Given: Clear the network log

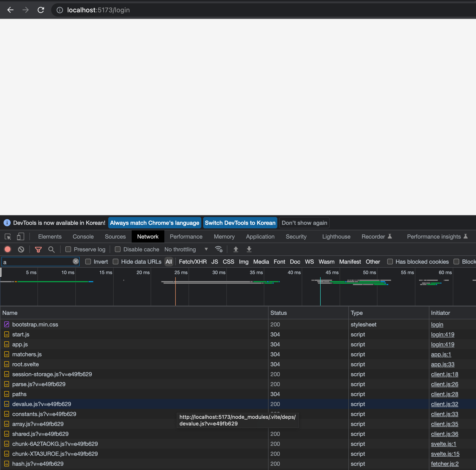Looking at the screenshot, I should coord(21,249).
